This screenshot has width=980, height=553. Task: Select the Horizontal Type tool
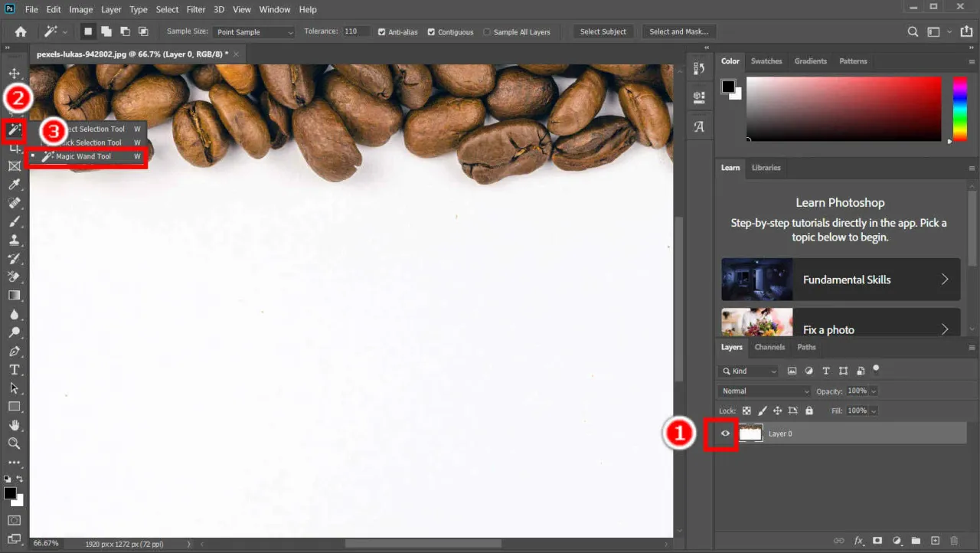pos(14,370)
